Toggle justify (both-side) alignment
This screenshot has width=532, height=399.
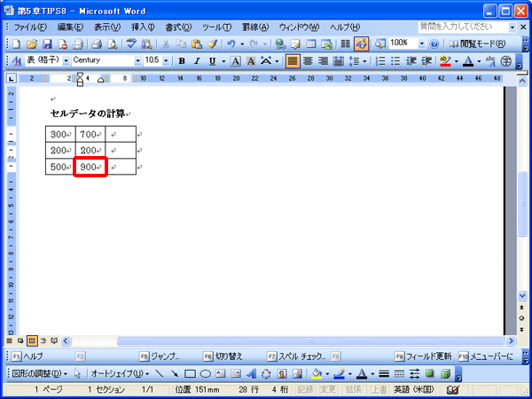coord(293,61)
